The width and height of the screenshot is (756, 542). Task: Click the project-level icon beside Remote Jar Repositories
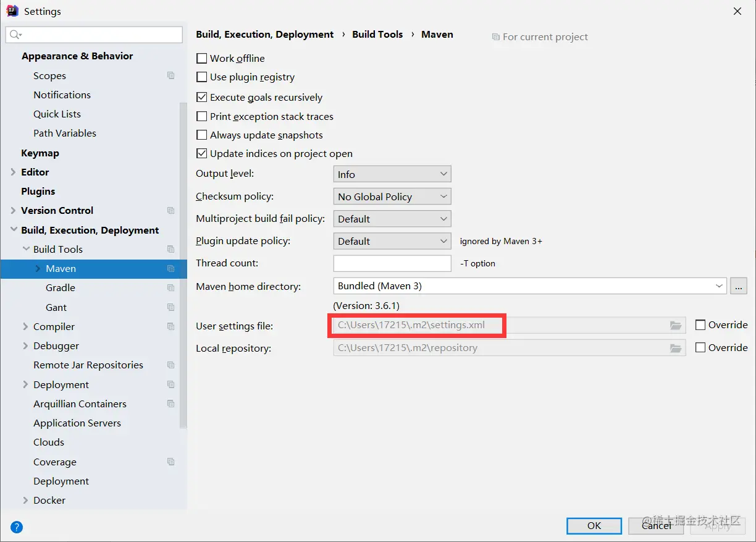coord(171,365)
